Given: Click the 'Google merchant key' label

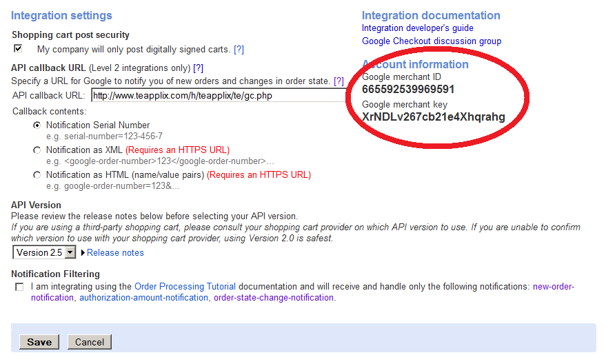Looking at the screenshot, I should tap(404, 105).
